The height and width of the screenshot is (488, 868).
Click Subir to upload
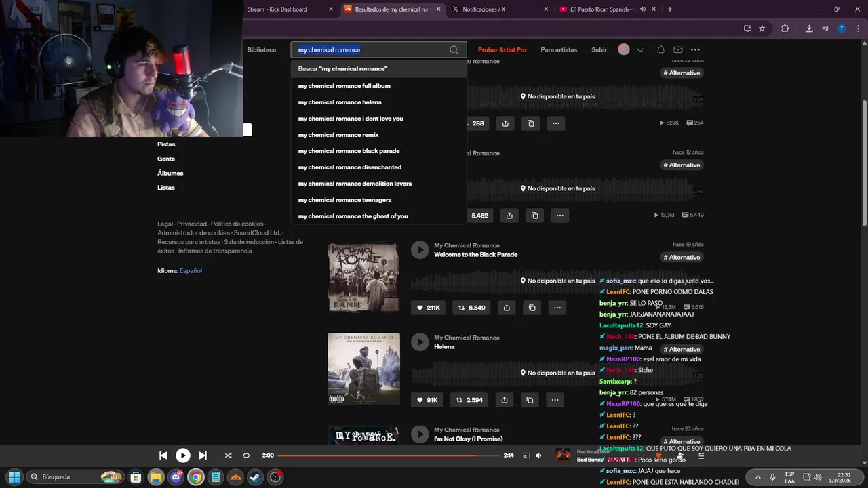tap(599, 50)
